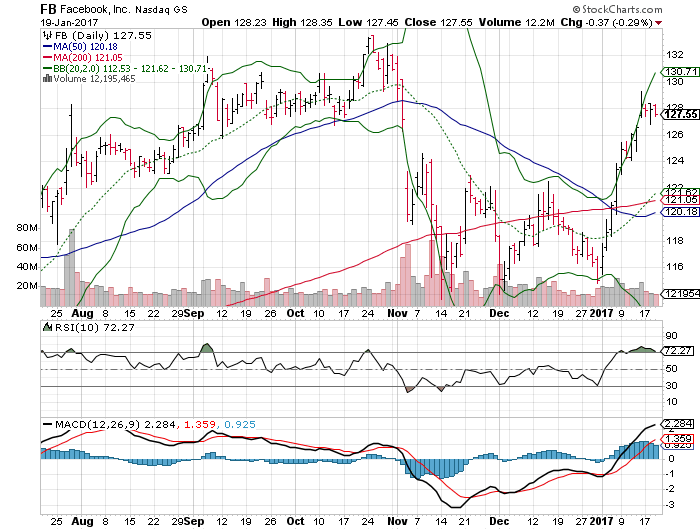Click the 20M volume axis label
This screenshot has width=700, height=530.
tap(27, 286)
